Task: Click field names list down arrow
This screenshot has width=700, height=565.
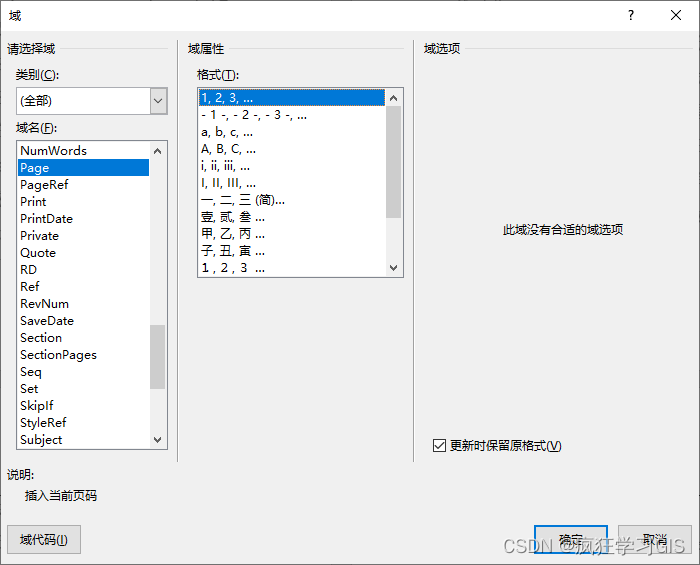Action: click(158, 440)
